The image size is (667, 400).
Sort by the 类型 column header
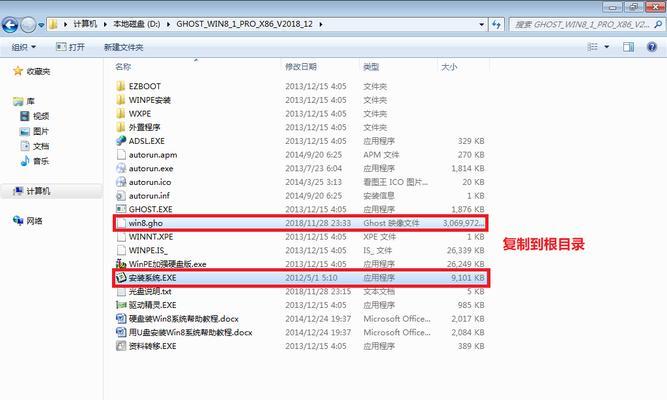(371, 67)
